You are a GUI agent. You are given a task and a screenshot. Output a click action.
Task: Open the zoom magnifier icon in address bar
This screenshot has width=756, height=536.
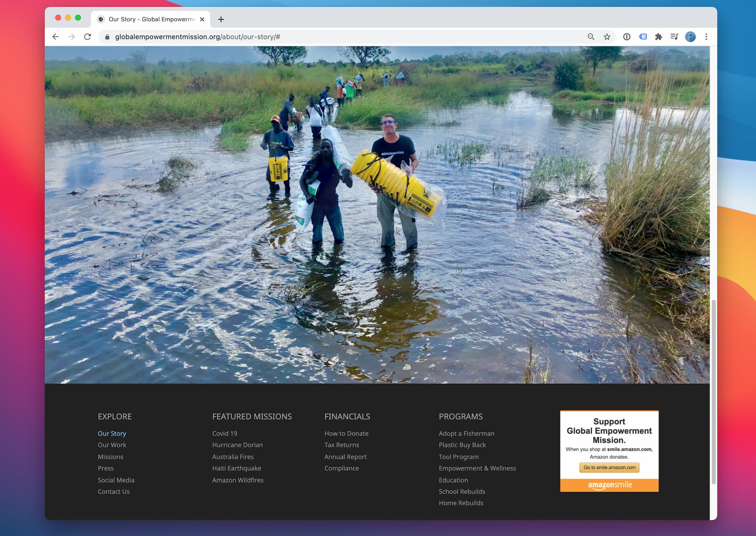[x=591, y=37]
